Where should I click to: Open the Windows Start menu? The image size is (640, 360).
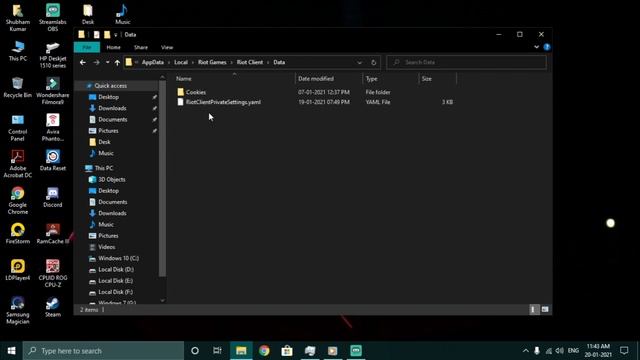tap(11, 351)
